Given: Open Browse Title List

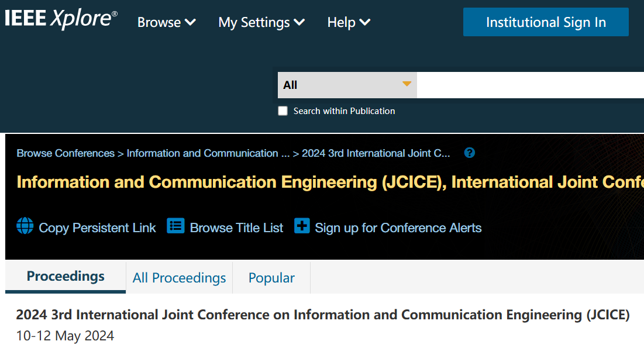Looking at the screenshot, I should coord(236,228).
